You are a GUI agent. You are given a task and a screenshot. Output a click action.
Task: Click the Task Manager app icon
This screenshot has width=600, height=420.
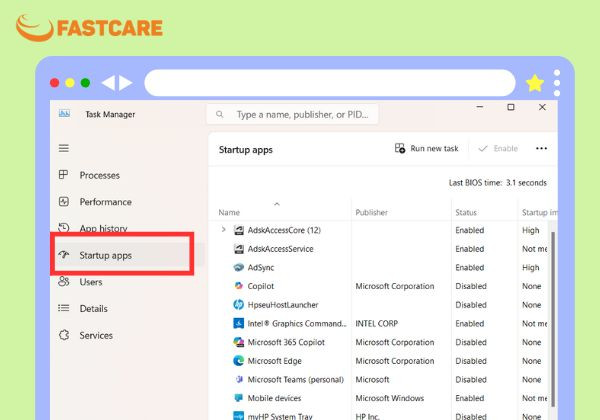(64, 114)
